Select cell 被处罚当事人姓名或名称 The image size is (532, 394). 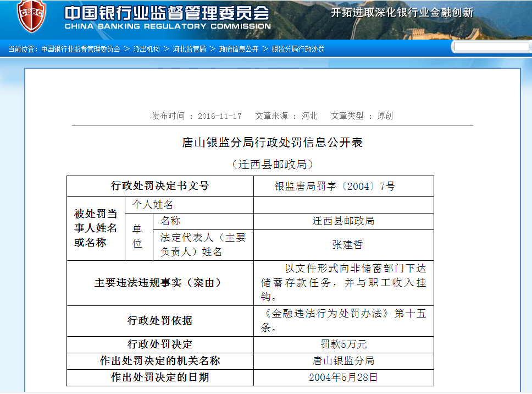[x=96, y=228]
